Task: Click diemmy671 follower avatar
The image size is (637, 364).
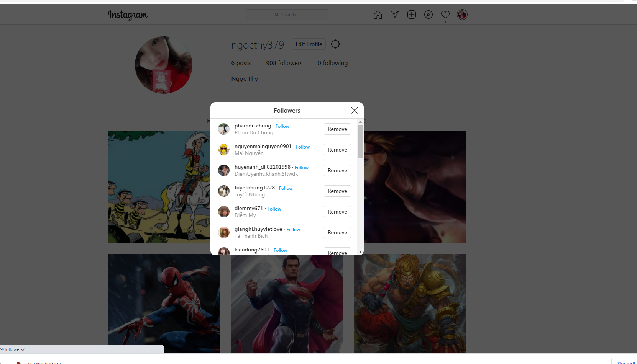Action: click(224, 212)
